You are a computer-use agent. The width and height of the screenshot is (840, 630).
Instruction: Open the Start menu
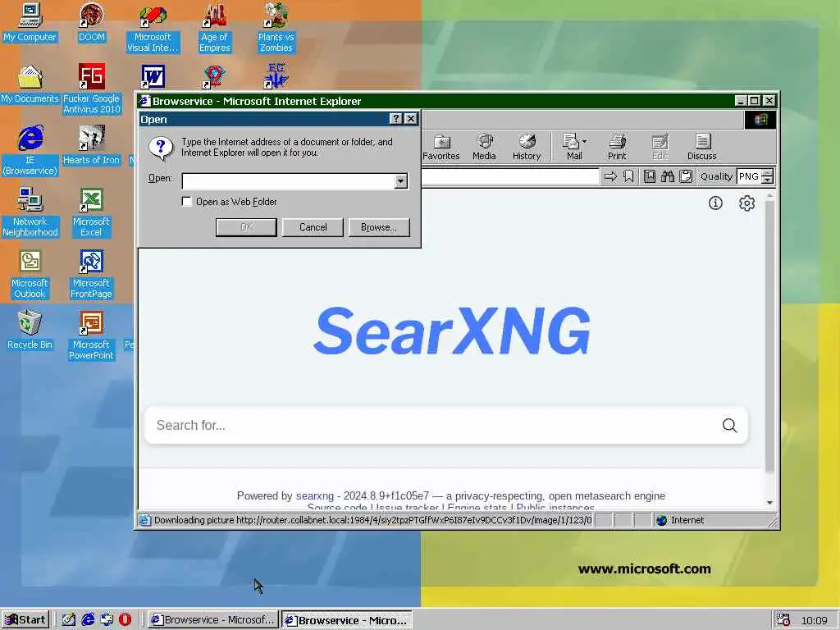(25, 620)
